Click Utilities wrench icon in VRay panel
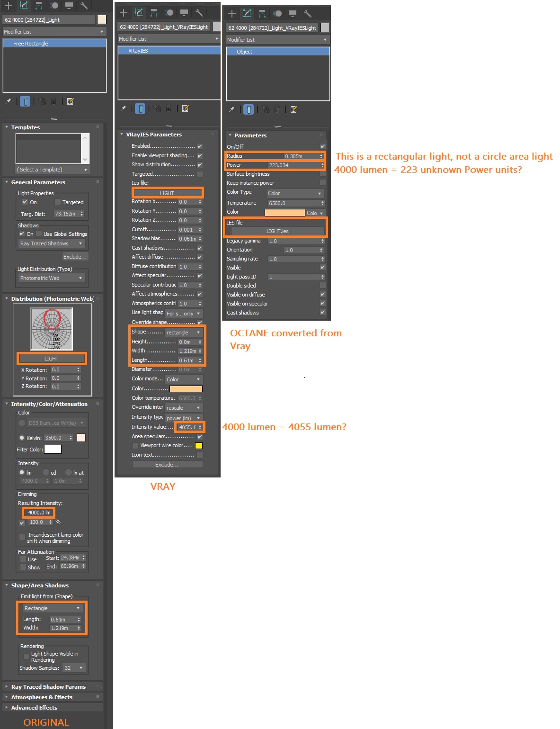Image resolution: width=560 pixels, height=729 pixels. pyautogui.click(x=199, y=13)
